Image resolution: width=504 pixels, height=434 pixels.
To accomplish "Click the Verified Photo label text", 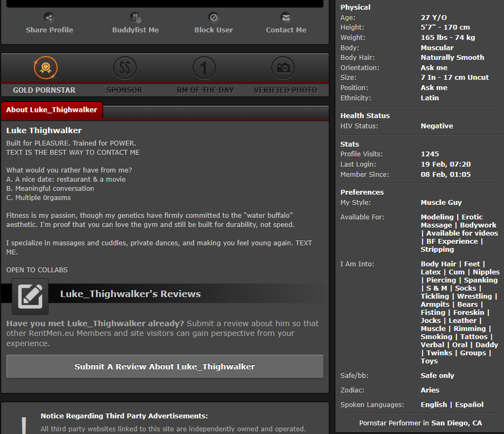I will click(285, 90).
